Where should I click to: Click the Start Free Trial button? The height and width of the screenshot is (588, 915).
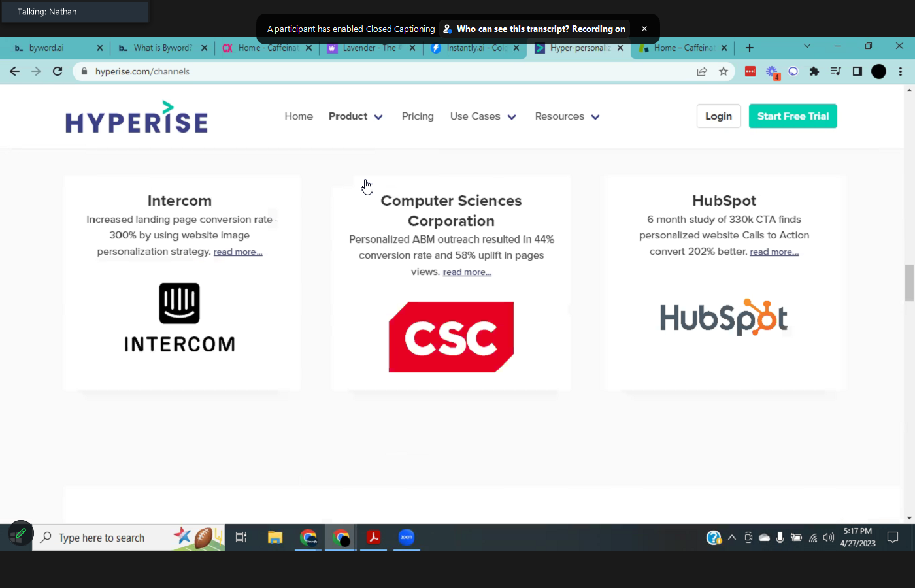point(792,116)
